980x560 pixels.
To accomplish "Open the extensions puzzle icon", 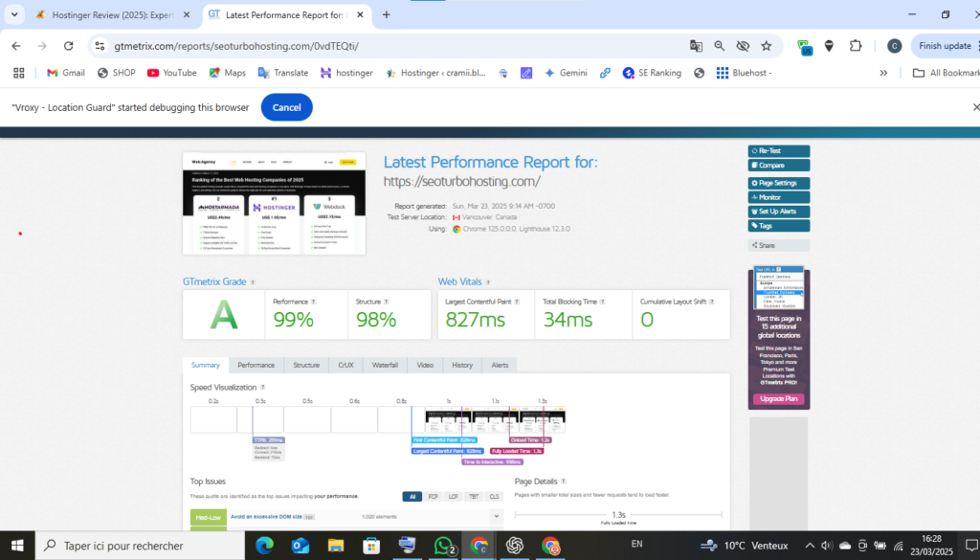I will tap(856, 46).
